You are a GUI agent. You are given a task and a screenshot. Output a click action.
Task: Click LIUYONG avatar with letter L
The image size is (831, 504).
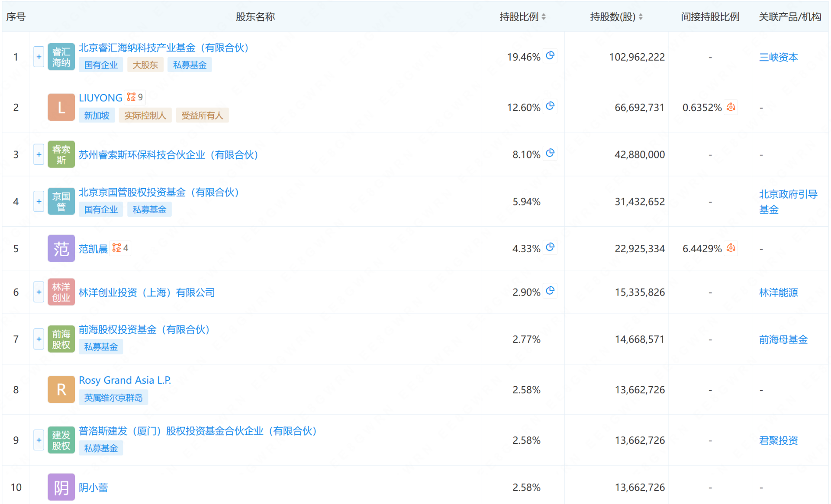[61, 107]
